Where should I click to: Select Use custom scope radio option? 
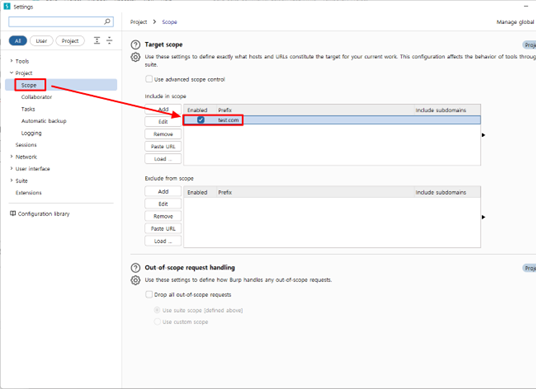tap(157, 322)
